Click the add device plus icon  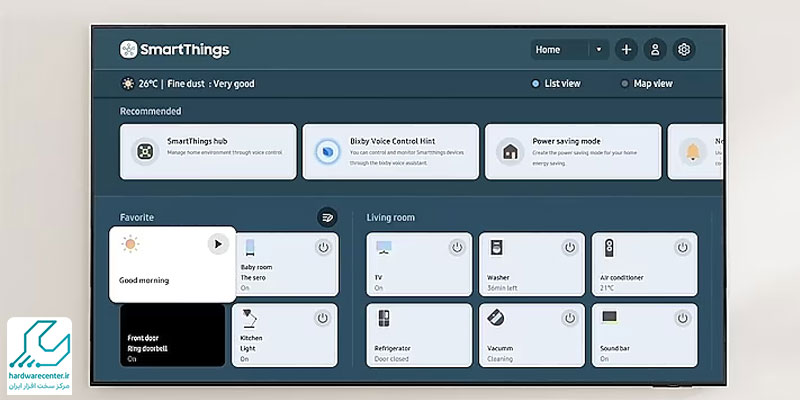[626, 49]
